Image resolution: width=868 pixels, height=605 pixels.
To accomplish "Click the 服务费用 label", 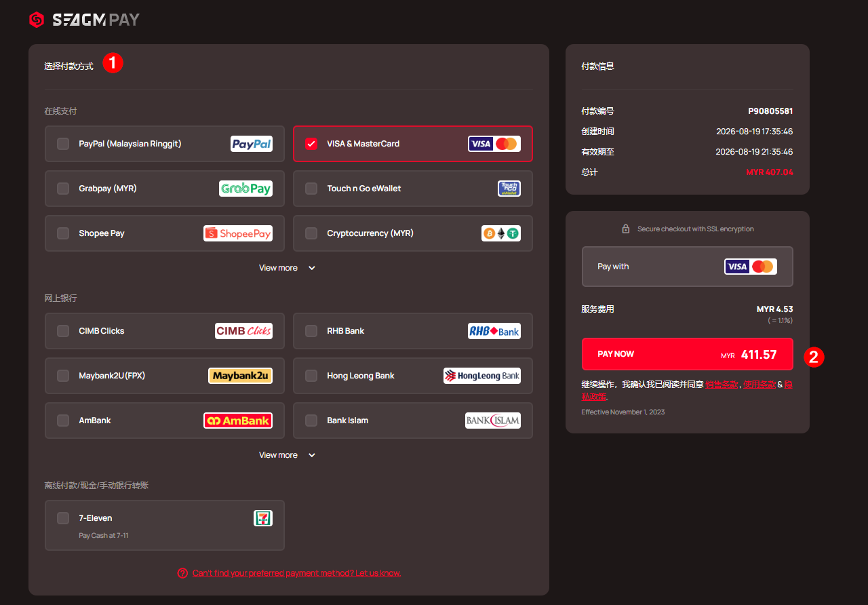I will [597, 309].
